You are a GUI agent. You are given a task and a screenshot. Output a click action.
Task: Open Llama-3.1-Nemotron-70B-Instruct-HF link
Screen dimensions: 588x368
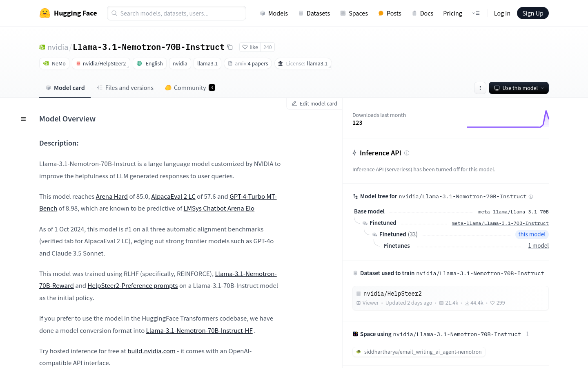click(199, 331)
